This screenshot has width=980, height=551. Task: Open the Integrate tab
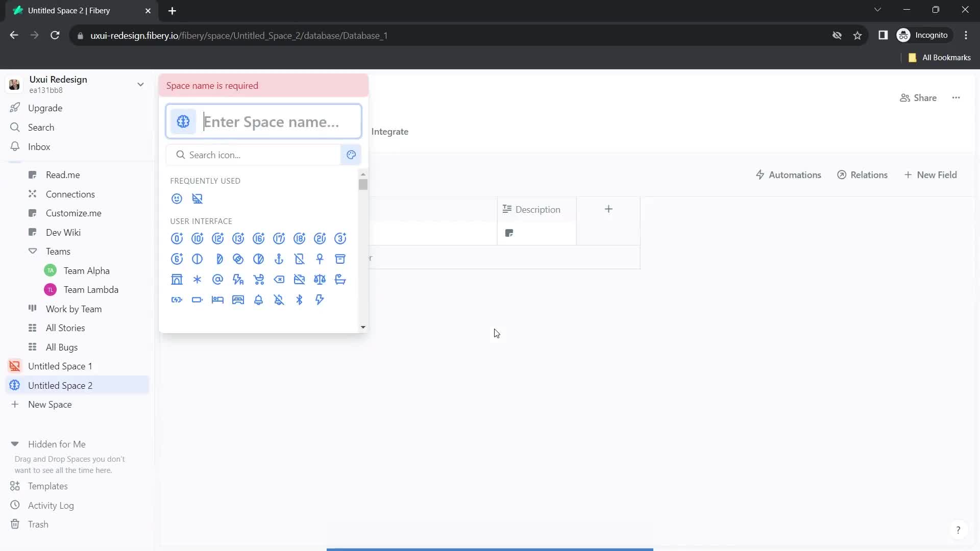point(390,131)
